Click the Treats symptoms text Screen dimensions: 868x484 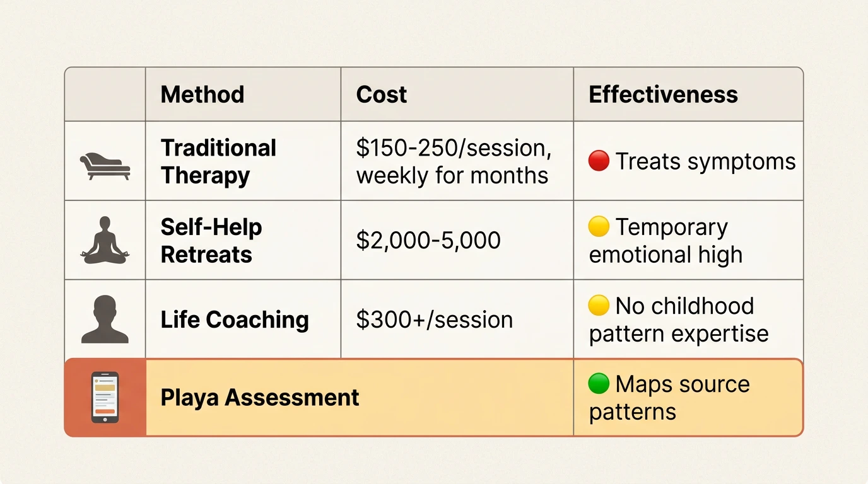[705, 161]
